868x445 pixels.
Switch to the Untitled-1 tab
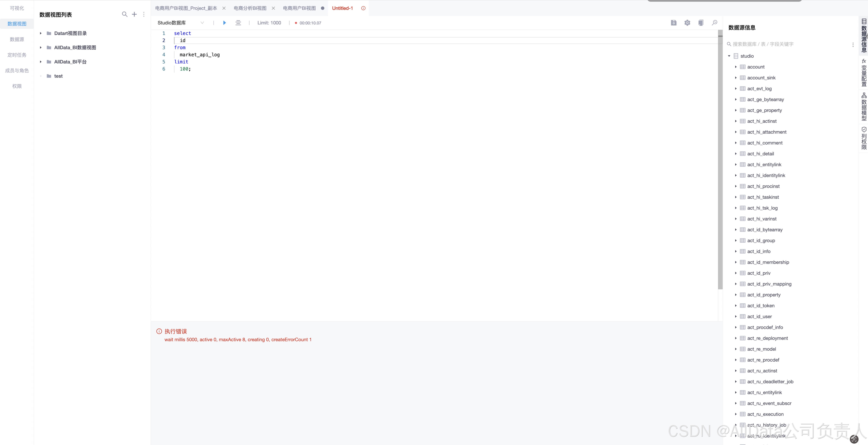tap(342, 8)
